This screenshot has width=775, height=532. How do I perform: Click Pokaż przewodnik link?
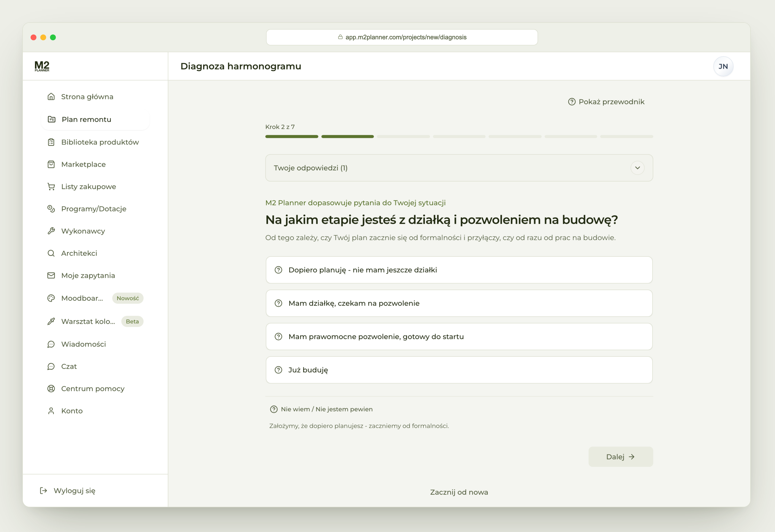(x=606, y=102)
